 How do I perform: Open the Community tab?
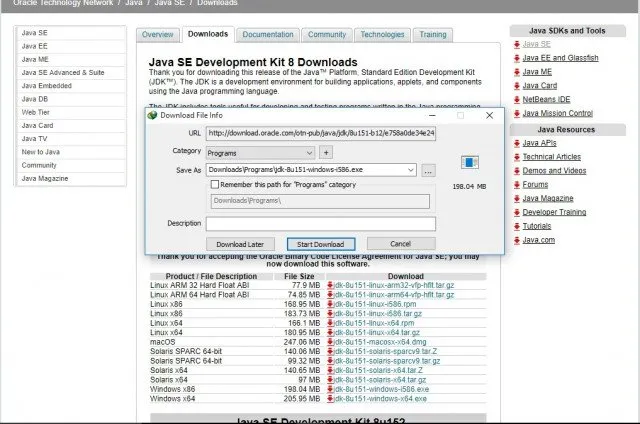coord(327,35)
